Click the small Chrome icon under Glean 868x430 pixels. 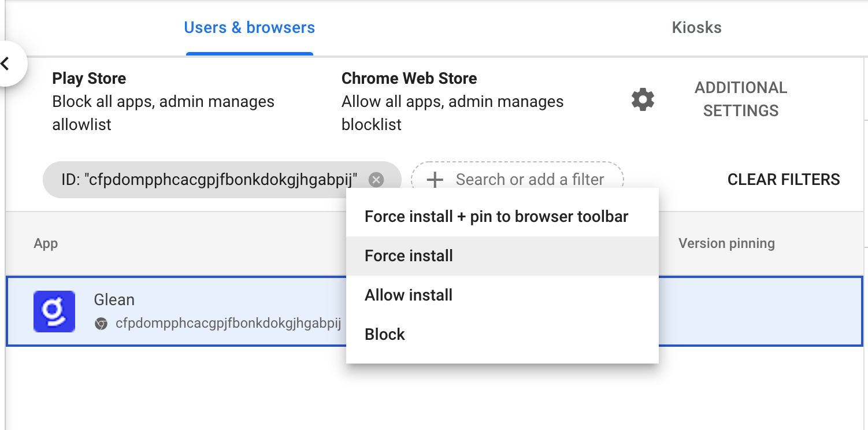click(101, 324)
